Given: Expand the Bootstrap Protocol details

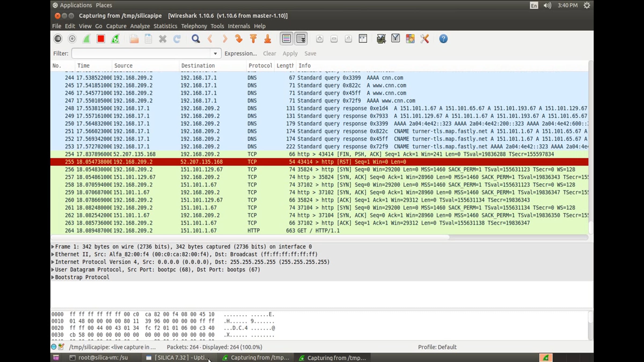Looking at the screenshot, I should (x=53, y=277).
